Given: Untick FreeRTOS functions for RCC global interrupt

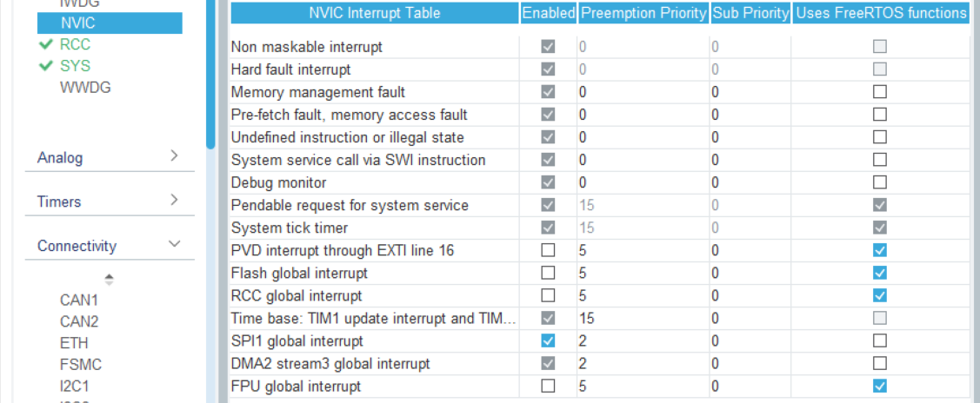Looking at the screenshot, I should 880,295.
